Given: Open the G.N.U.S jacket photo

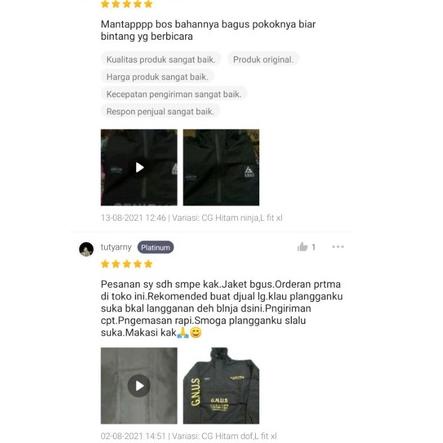Looking at the screenshot, I should click(x=221, y=386).
